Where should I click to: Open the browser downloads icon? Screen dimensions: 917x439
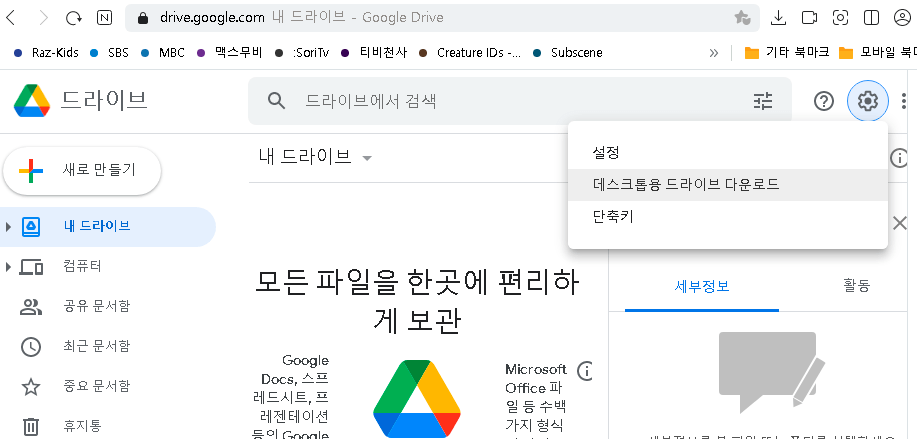click(778, 18)
